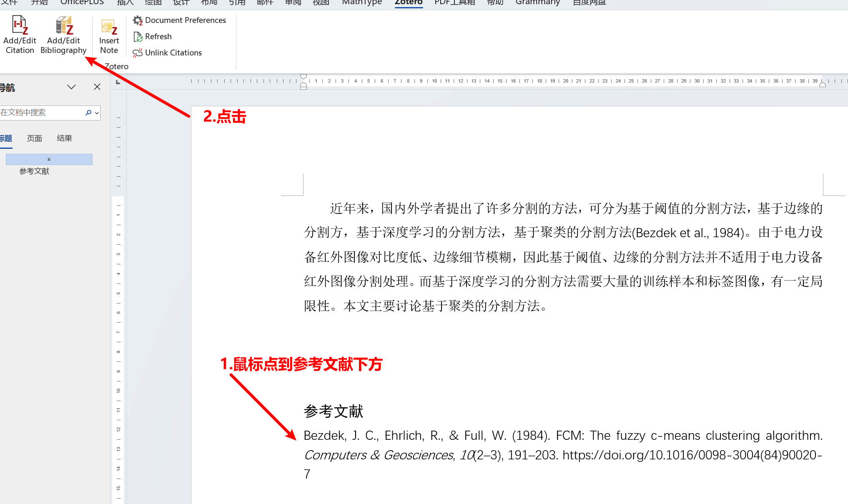Click the Add/Edit Bibliography icon
848x504 pixels.
click(64, 25)
